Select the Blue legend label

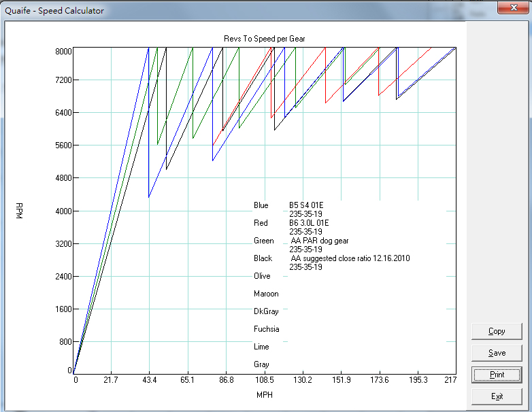point(261,205)
